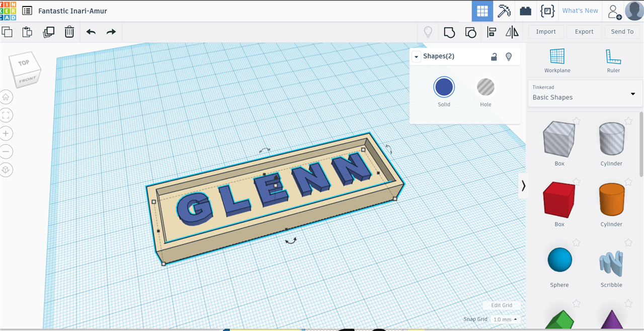
Task: Click the FRONT face of view cube
Action: coord(27,80)
